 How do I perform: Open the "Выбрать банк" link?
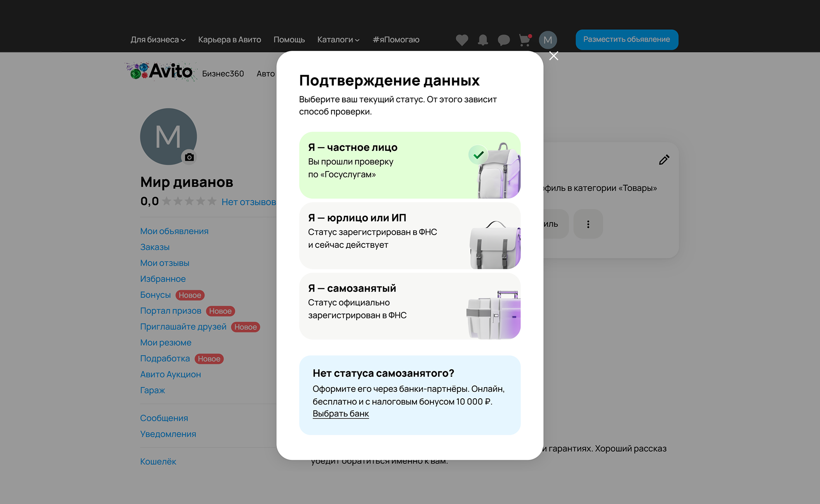click(341, 414)
